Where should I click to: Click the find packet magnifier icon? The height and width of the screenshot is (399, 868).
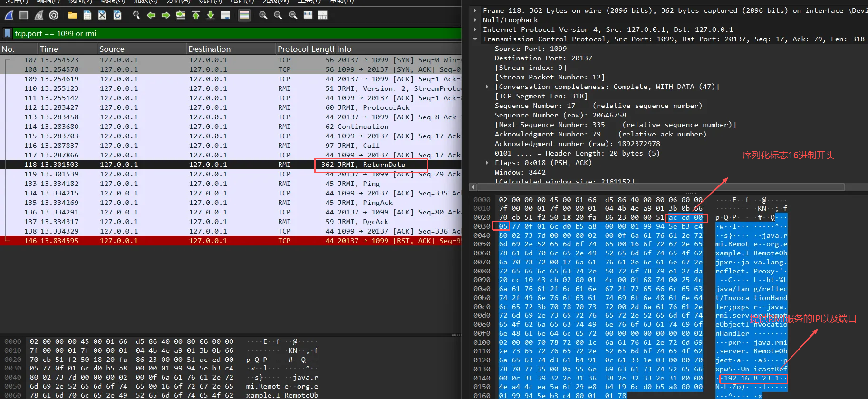[136, 15]
